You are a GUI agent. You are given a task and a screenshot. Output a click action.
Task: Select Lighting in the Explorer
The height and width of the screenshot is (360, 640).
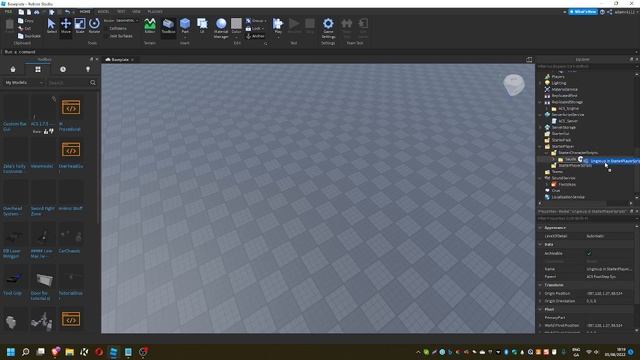point(559,83)
